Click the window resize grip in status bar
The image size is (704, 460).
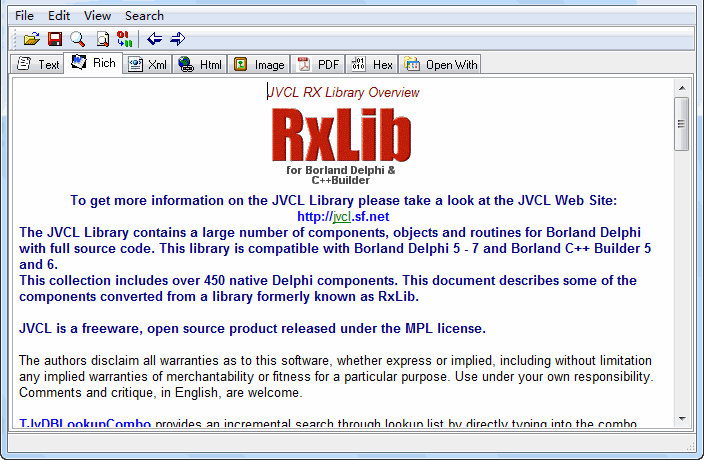690,446
